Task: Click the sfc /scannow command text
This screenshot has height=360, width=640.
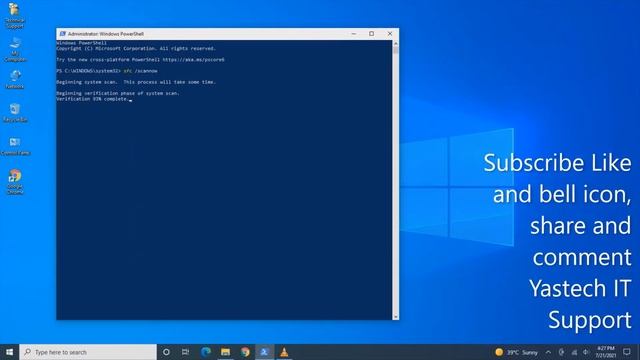Action: [140, 71]
